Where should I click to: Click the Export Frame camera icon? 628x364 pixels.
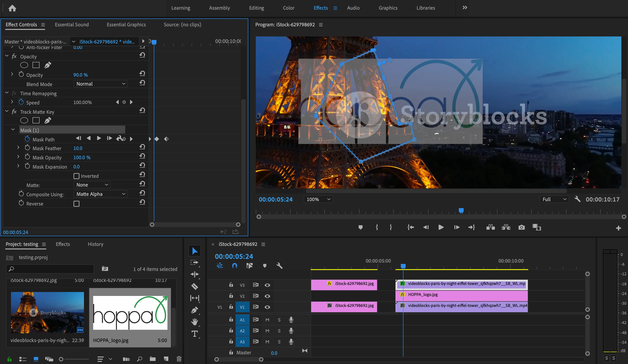(521, 227)
